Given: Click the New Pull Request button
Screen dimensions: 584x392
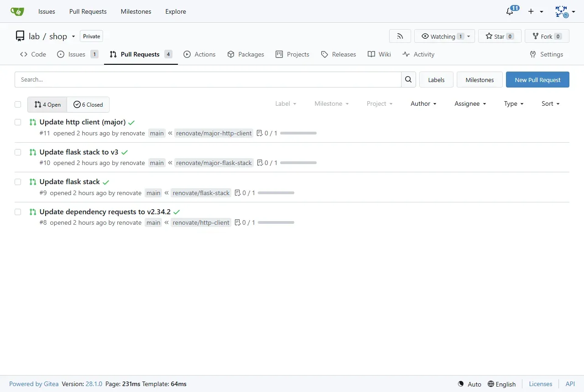Looking at the screenshot, I should 537,80.
